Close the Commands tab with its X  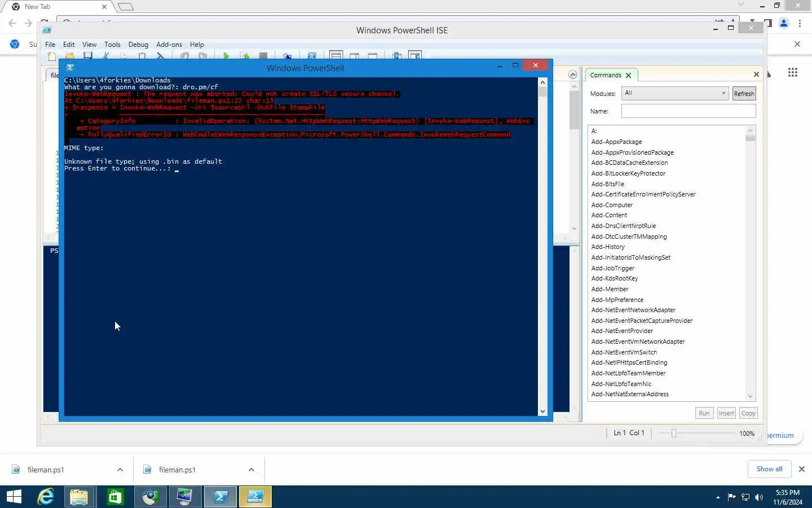(x=628, y=75)
